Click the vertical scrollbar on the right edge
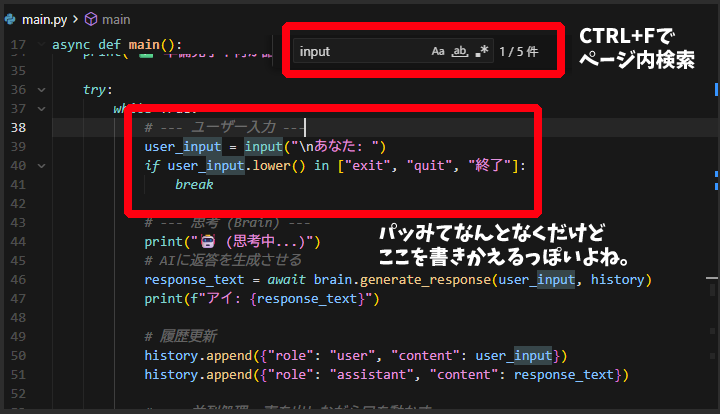Image resolution: width=720 pixels, height=414 pixels. click(x=713, y=200)
